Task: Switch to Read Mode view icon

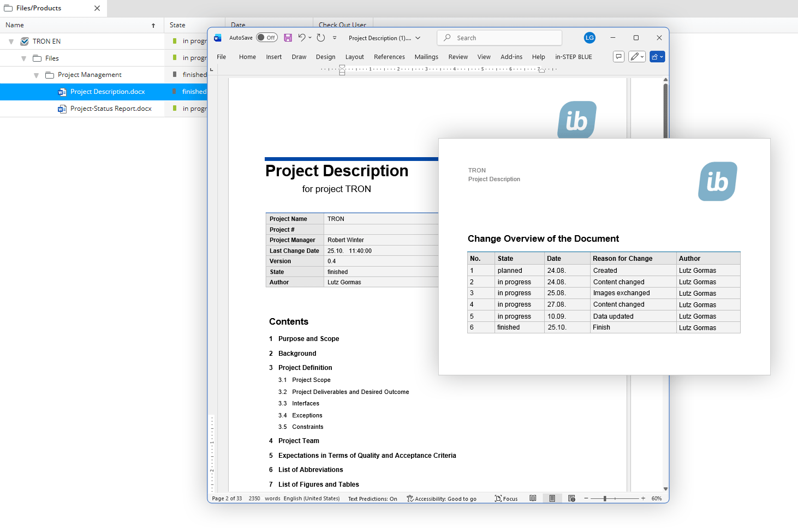Action: (533, 498)
